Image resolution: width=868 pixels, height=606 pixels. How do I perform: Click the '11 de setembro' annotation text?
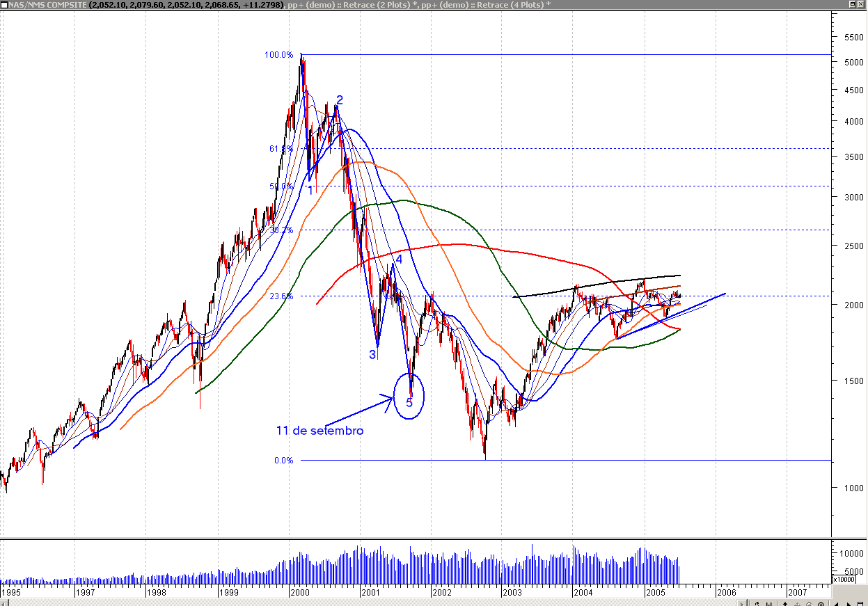pyautogui.click(x=319, y=431)
